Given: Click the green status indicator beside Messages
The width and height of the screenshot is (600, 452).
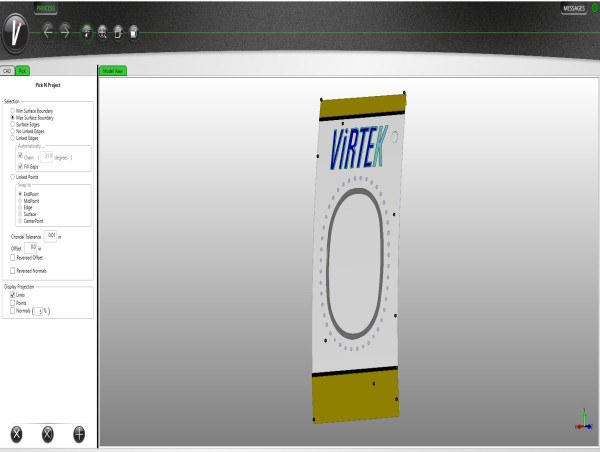Looking at the screenshot, I should click(x=595, y=8).
